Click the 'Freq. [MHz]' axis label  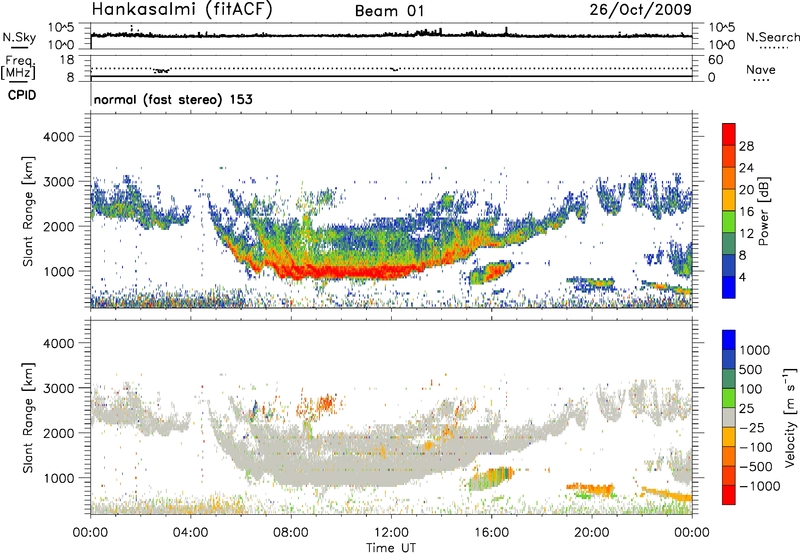pos(18,67)
